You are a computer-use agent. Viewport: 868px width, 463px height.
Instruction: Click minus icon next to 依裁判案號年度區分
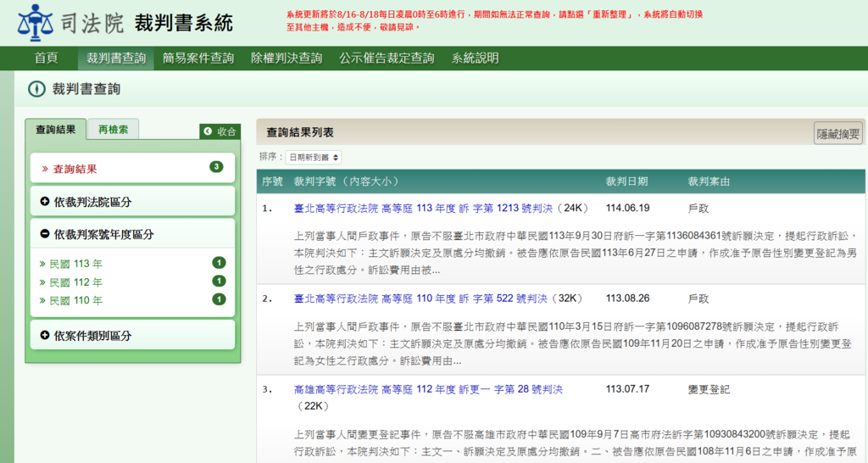pyautogui.click(x=45, y=234)
